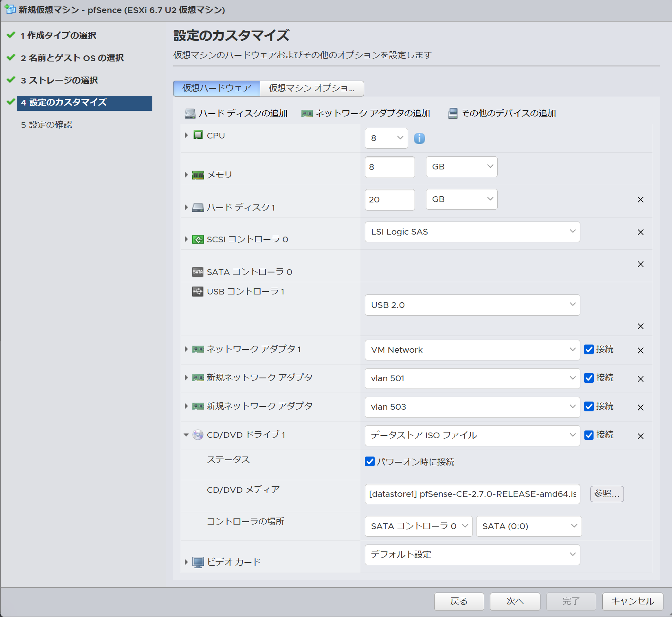Collapse the CD/DVD ドライブ 1 section

pos(186,435)
